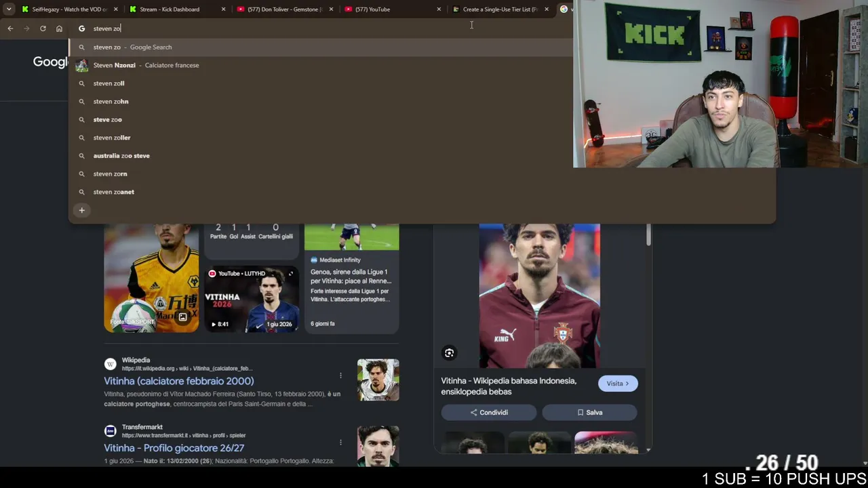This screenshot has height=488, width=868.
Task: Select the "steven zoller" suggestion
Action: coord(320,138)
